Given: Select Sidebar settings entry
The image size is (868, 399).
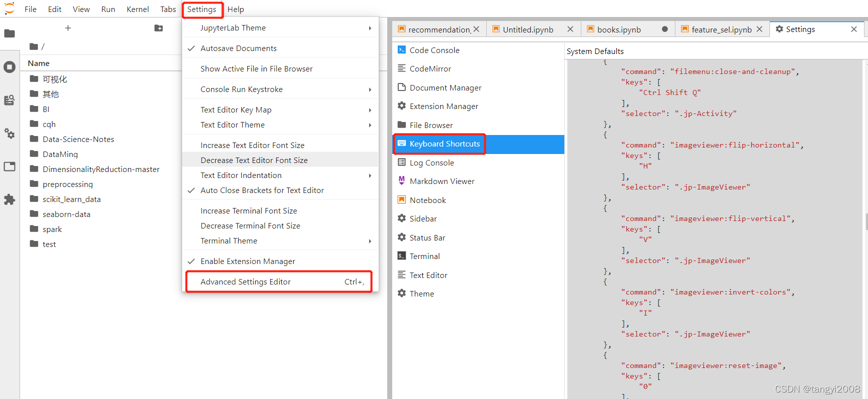Looking at the screenshot, I should tap(478, 218).
